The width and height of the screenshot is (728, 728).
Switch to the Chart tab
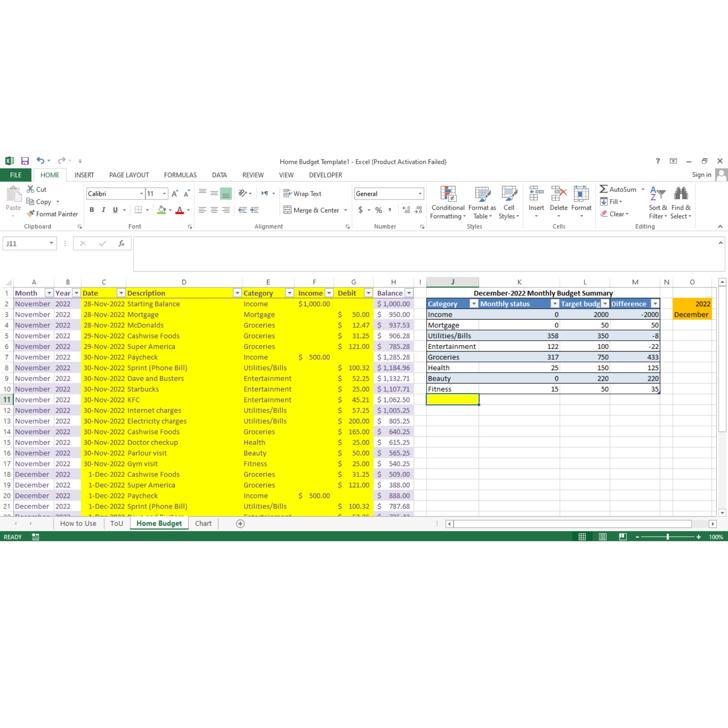[203, 523]
